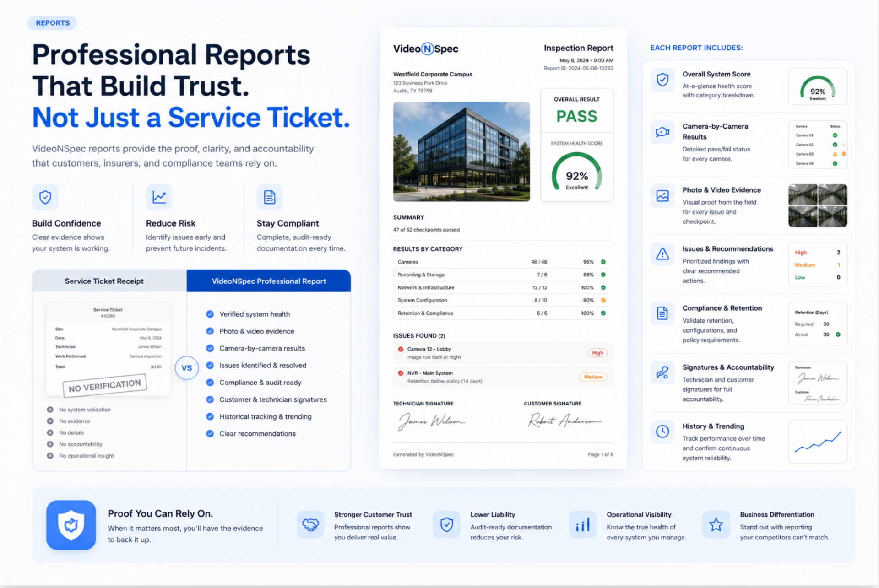
Task: Click the Reduce Risk chart icon
Action: (x=159, y=197)
